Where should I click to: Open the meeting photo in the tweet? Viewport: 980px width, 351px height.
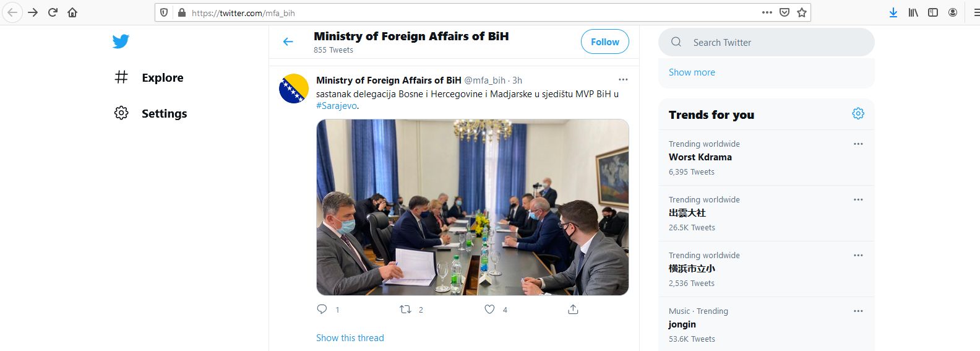473,207
